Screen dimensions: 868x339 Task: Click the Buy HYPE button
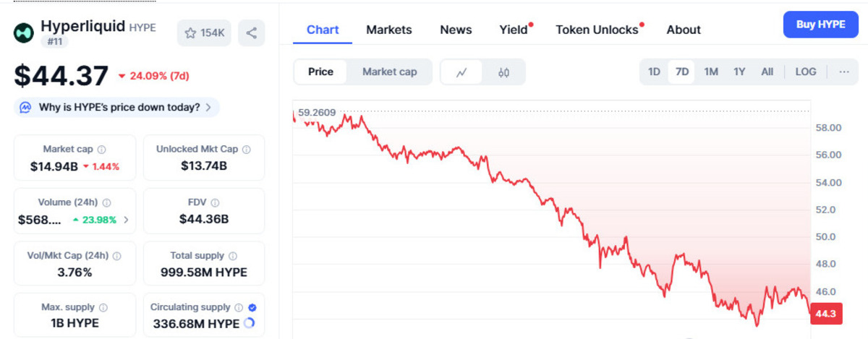[x=821, y=25]
